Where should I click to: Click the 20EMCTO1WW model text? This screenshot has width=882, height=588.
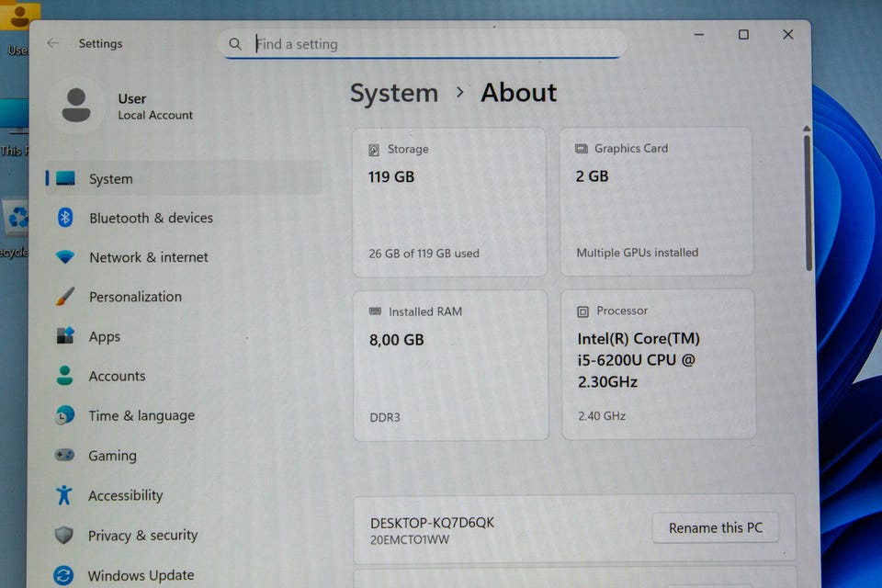[410, 540]
